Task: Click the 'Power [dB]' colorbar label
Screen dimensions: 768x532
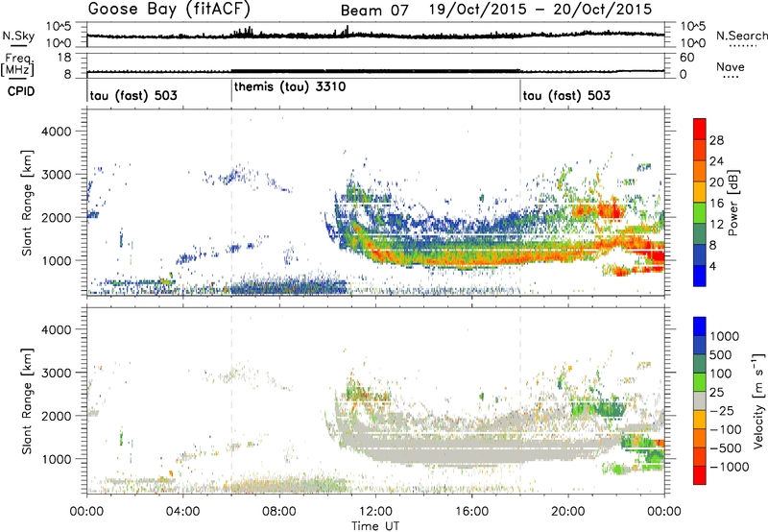Action: [x=732, y=203]
